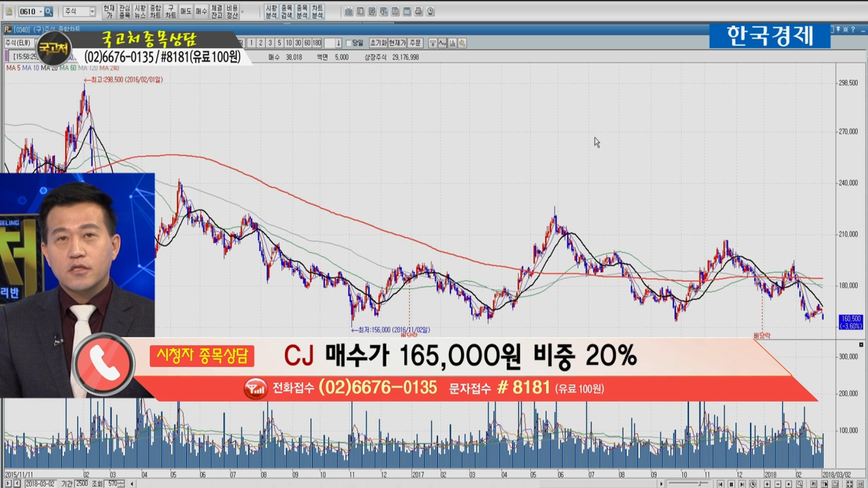Select the line chart type icon
Screen dimensions: 868x488
(442, 43)
